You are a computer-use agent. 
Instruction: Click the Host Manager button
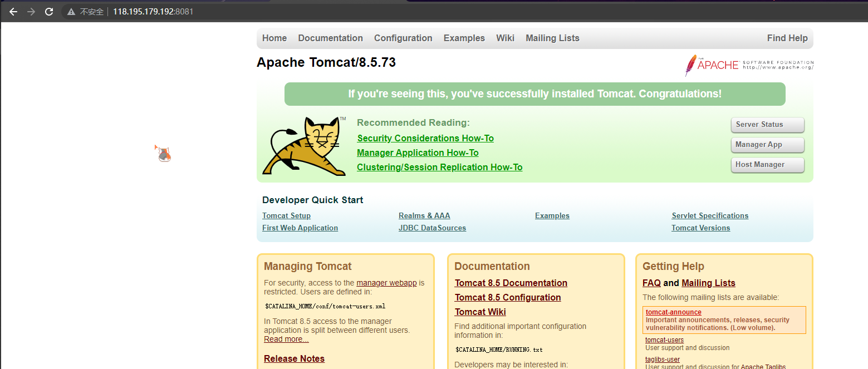(768, 165)
